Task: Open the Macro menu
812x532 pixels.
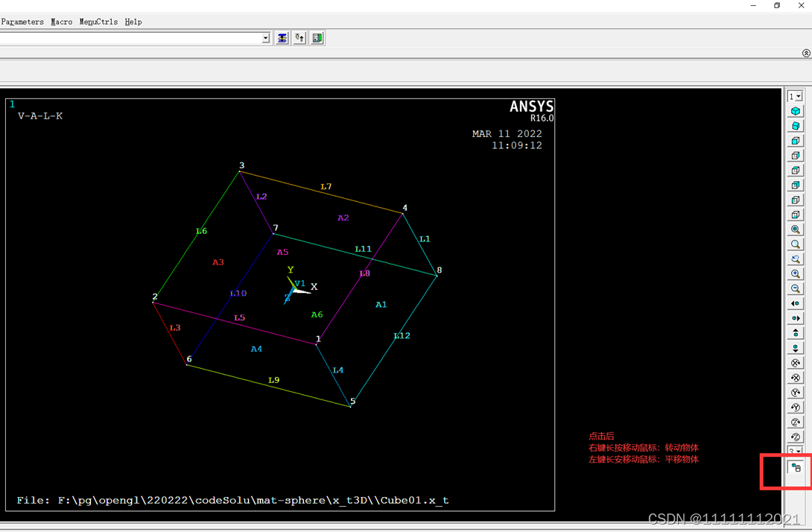Action: 62,22
